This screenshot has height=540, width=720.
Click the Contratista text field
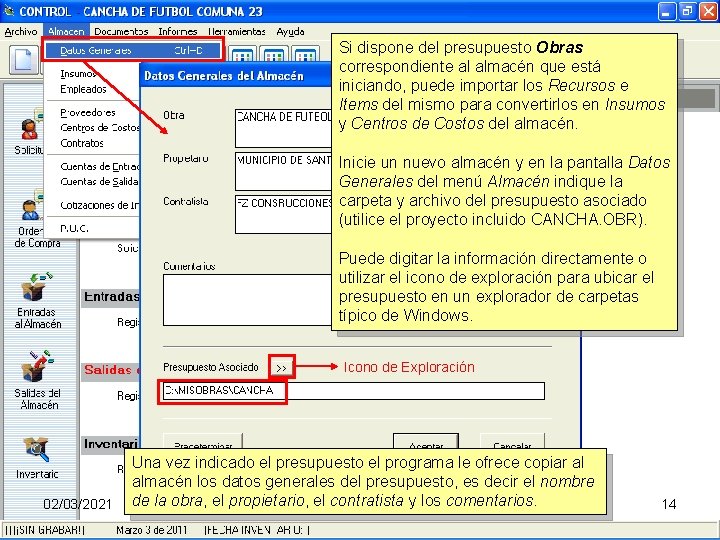283,214
